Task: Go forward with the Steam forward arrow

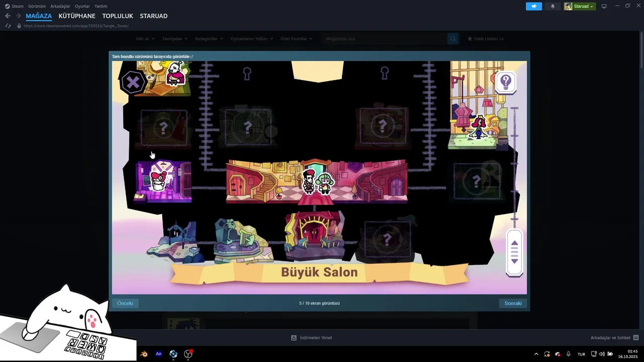Action: [x=18, y=16]
